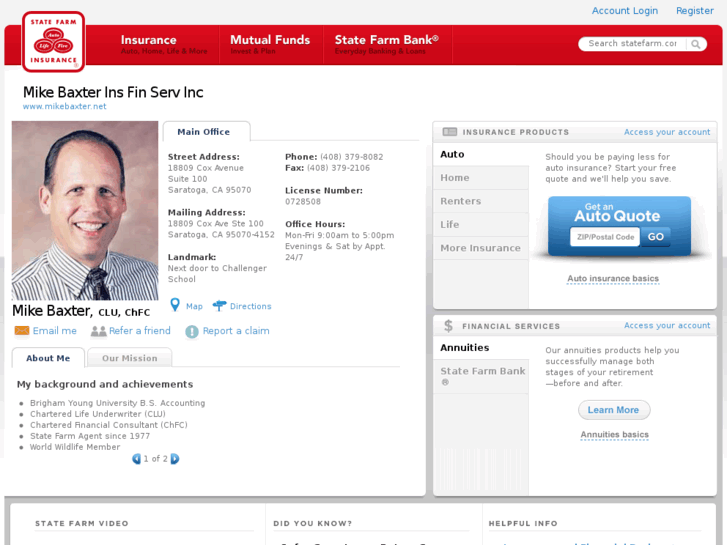Click the email envelope icon

pos(22,330)
